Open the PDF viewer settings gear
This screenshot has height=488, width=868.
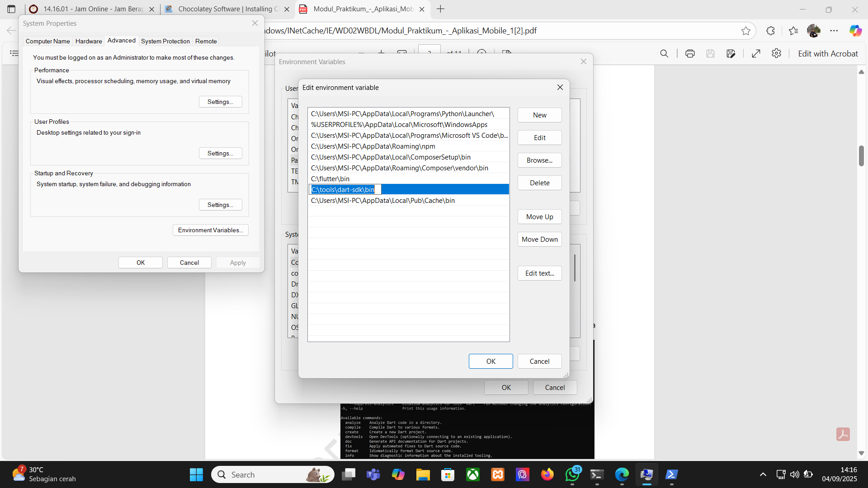point(776,54)
